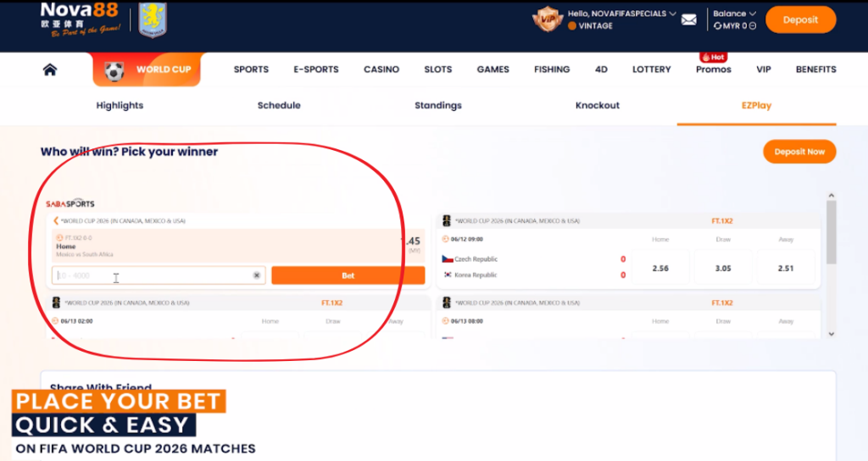Viewport: 868px width, 461px height.
Task: Expand the NOVAFIFASPECIALS account dropdown
Action: pos(672,14)
